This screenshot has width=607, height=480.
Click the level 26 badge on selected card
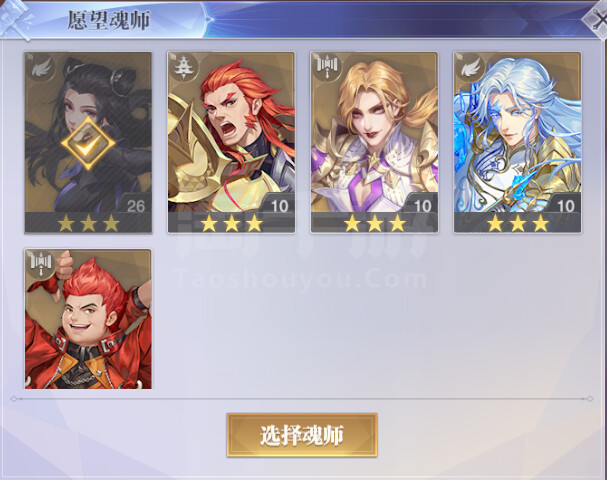click(135, 205)
